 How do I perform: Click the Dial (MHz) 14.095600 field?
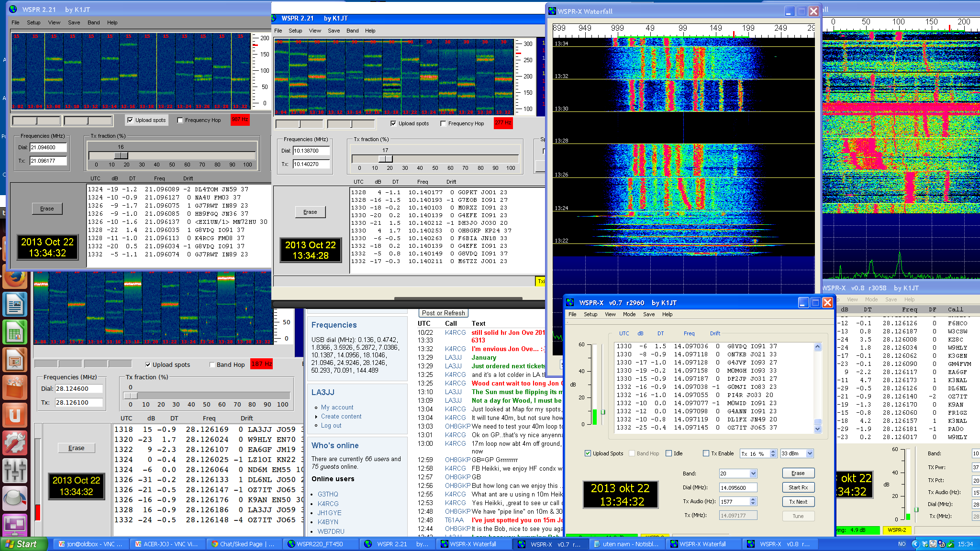click(x=737, y=487)
